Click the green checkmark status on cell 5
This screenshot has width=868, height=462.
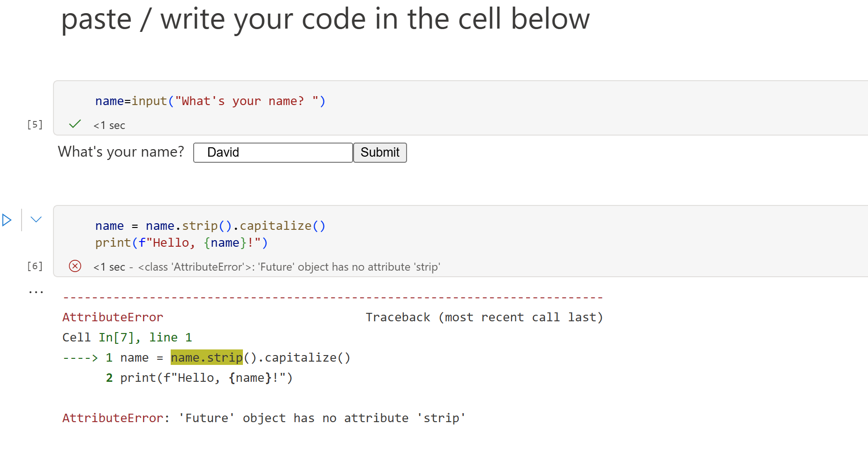[75, 124]
